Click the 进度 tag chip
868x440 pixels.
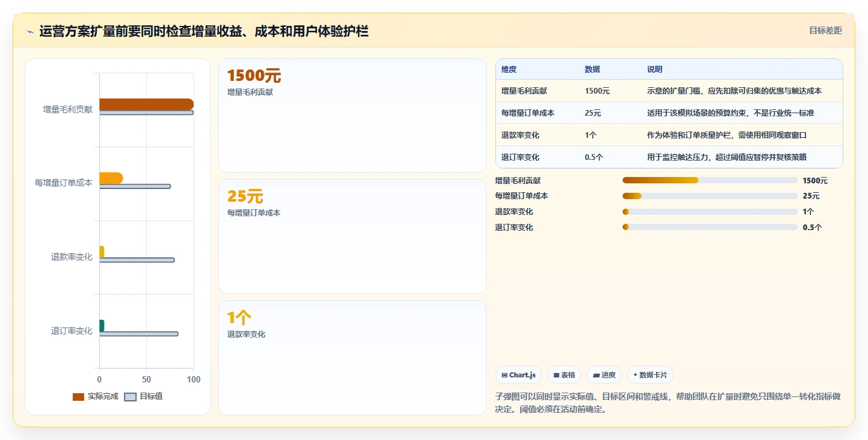[604, 375]
